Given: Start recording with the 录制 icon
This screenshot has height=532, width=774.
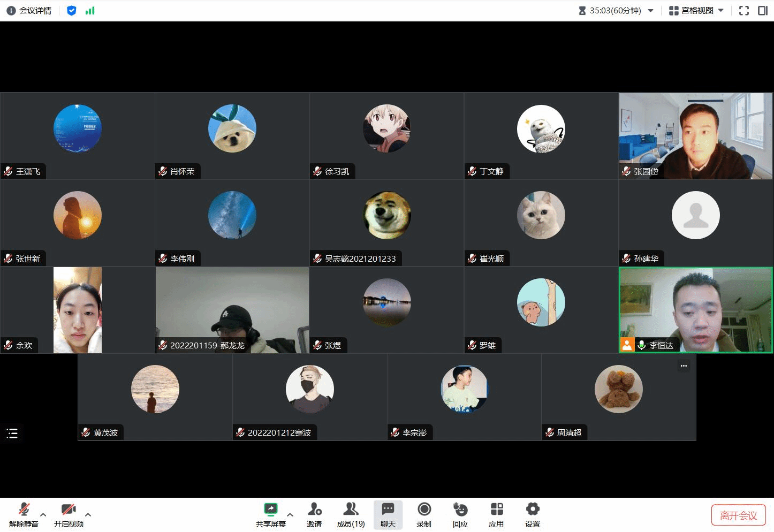Looking at the screenshot, I should tap(424, 509).
